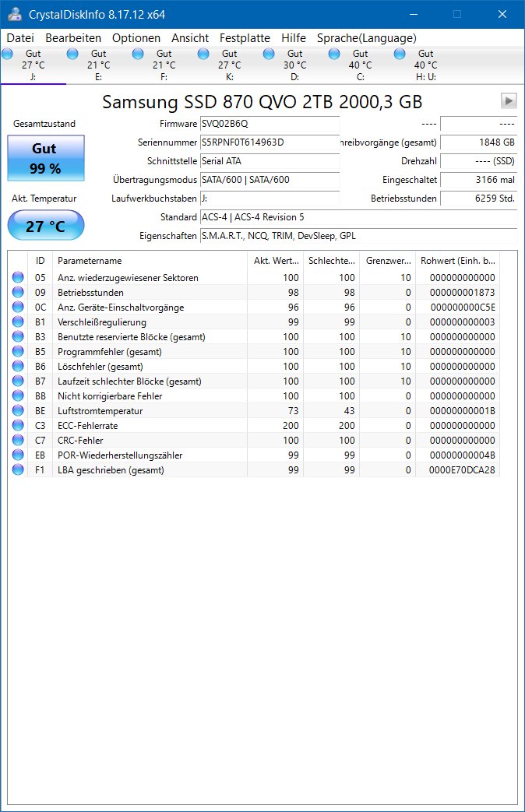This screenshot has height=812, width=525.
Task: Click status orb of attribute 0C row
Action: click(x=18, y=307)
